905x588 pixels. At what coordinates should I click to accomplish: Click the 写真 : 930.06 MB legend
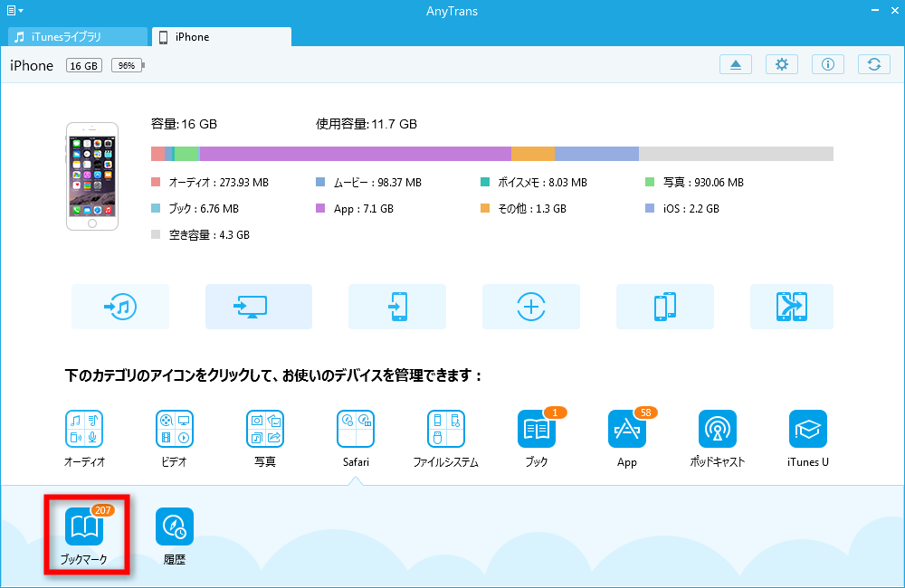(694, 183)
